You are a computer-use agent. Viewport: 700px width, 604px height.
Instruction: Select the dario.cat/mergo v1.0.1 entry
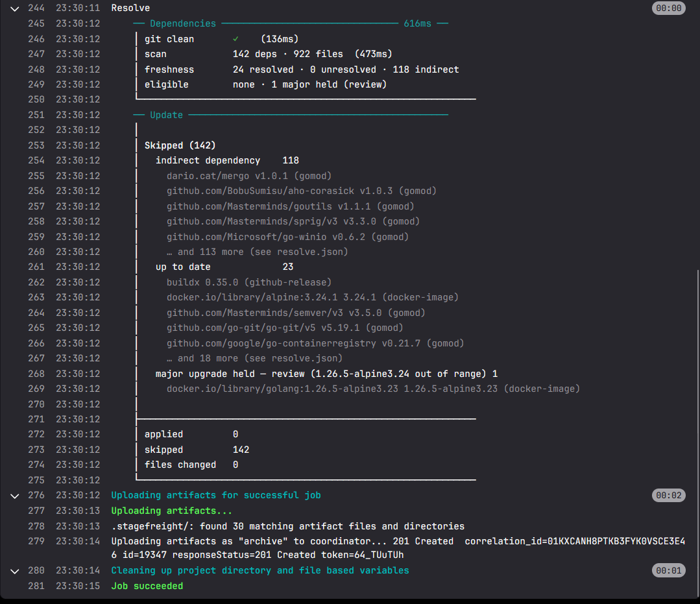click(x=249, y=176)
